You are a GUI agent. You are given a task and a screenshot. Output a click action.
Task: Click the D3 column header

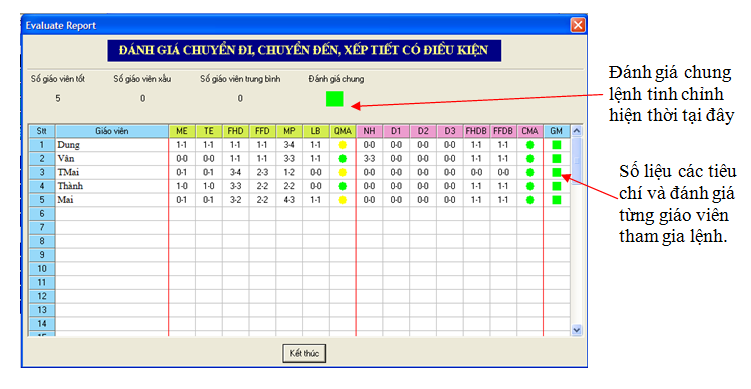450,131
